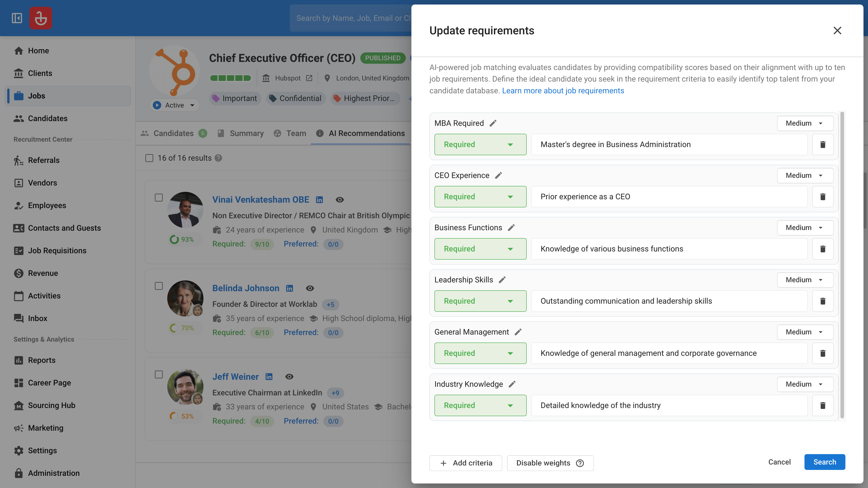Click the trash icon for Industry Knowledge

point(823,406)
